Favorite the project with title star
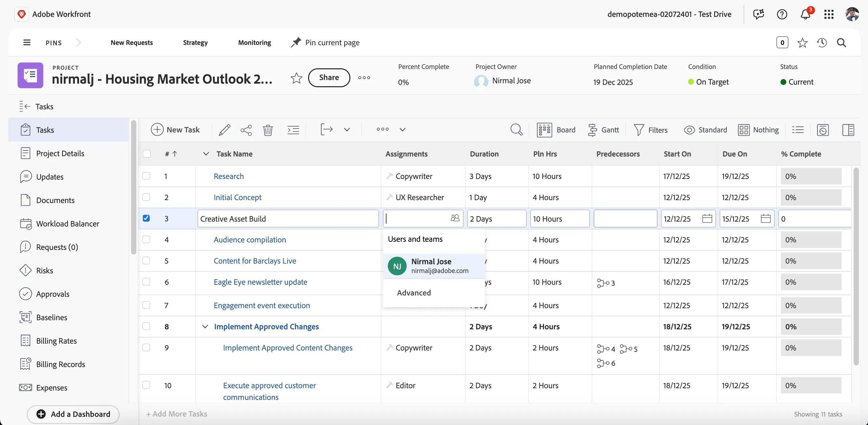 296,78
